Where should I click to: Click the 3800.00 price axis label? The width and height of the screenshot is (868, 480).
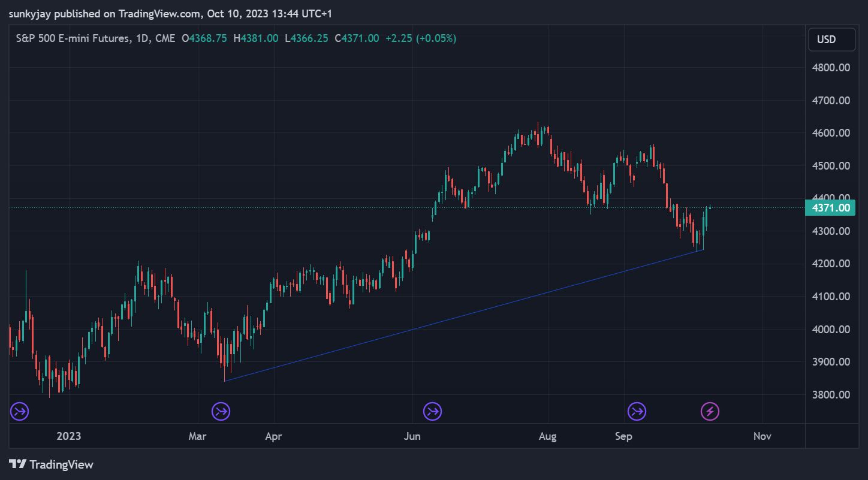pos(830,395)
